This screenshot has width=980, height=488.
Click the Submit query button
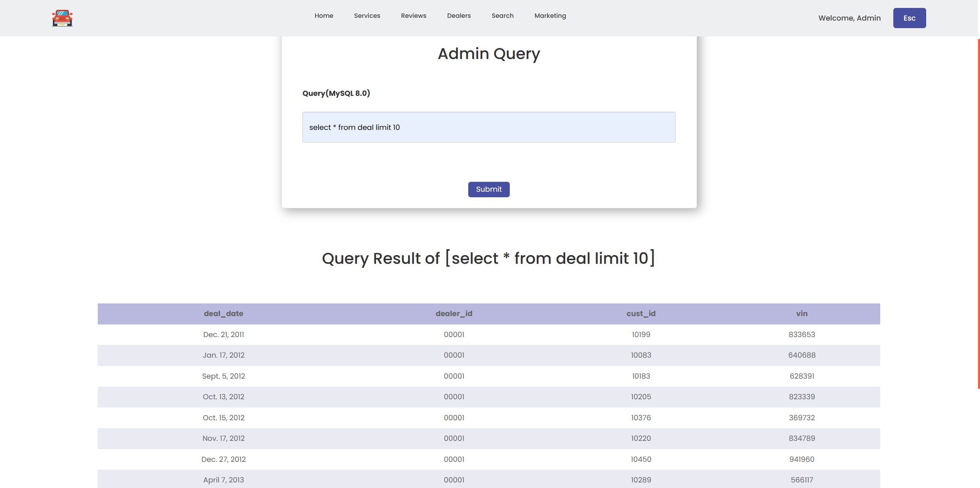coord(488,189)
